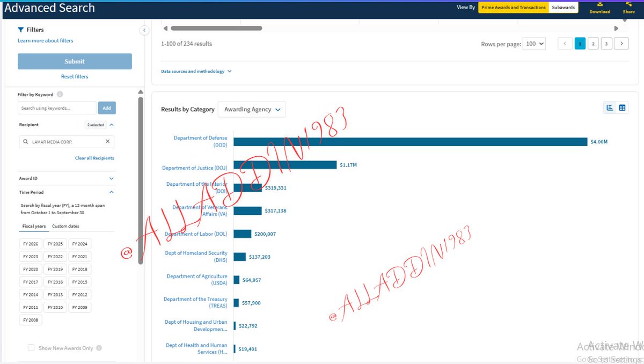Image resolution: width=644 pixels, height=364 pixels.
Task: Open Department of Agriculture (USDA) link
Action: click(197, 280)
